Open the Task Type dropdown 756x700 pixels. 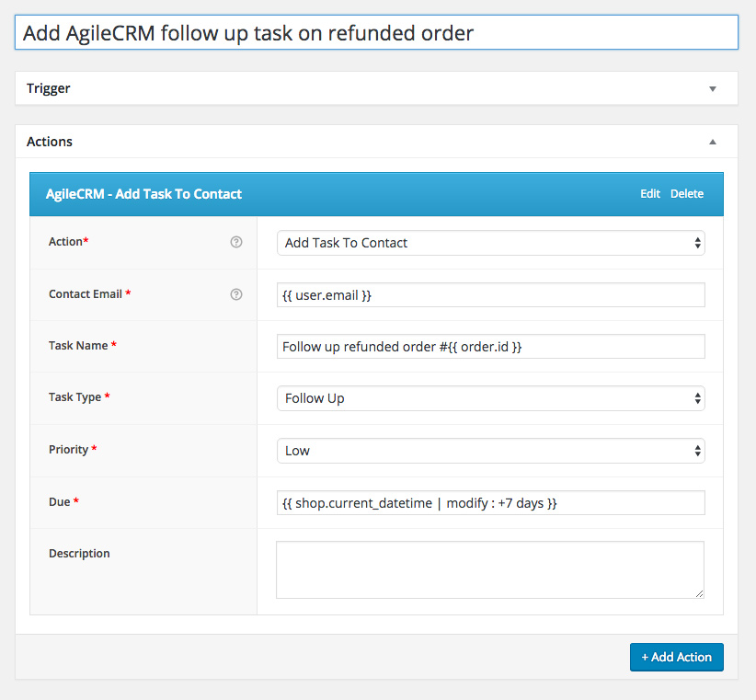(x=490, y=398)
